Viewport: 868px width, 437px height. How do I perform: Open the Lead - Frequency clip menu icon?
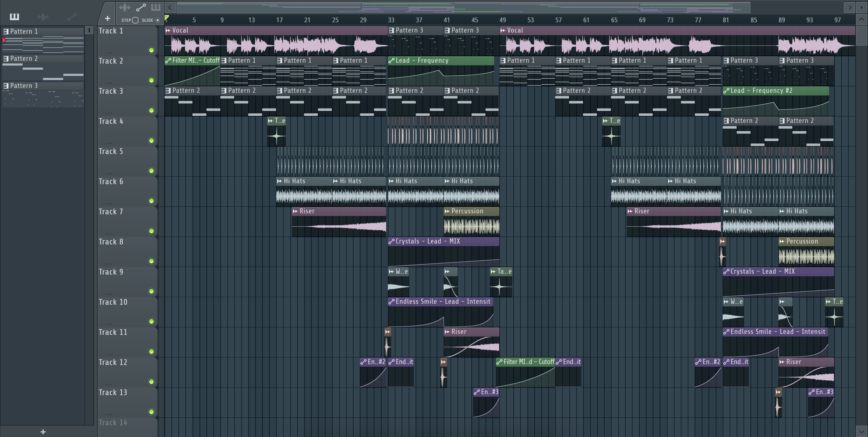tap(391, 61)
